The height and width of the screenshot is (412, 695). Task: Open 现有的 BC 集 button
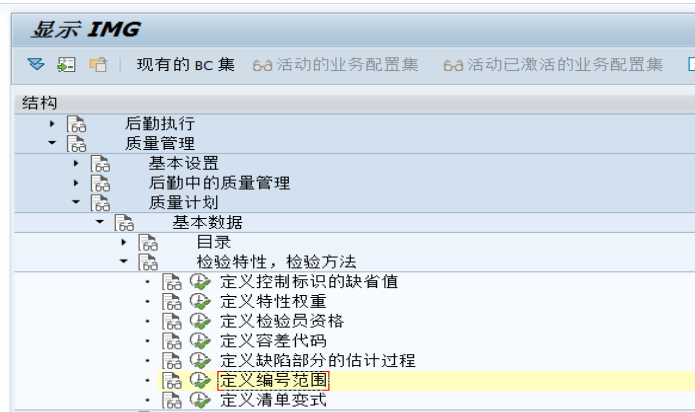[186, 65]
